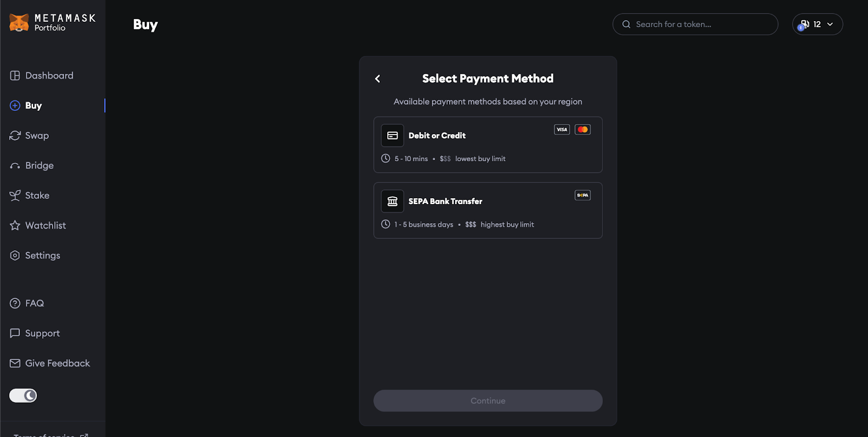Toggle the dark mode switch
Screen dimensions: 868x437
pyautogui.click(x=23, y=396)
